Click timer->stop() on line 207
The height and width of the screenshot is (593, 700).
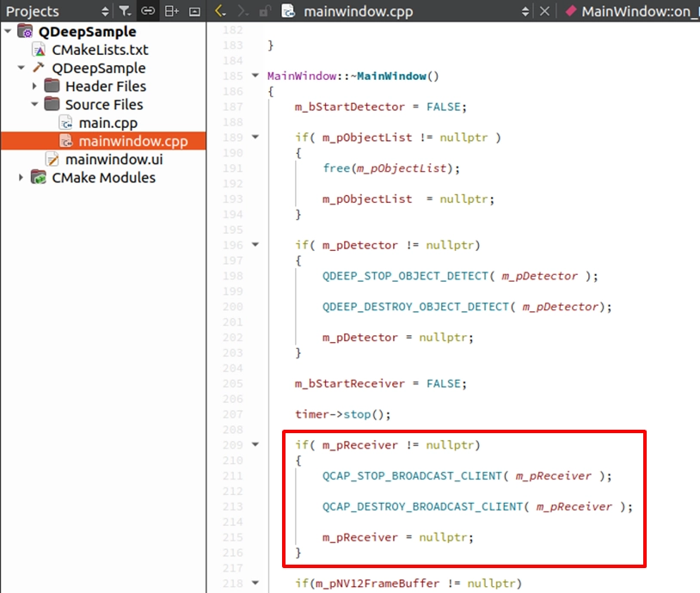pyautogui.click(x=342, y=414)
